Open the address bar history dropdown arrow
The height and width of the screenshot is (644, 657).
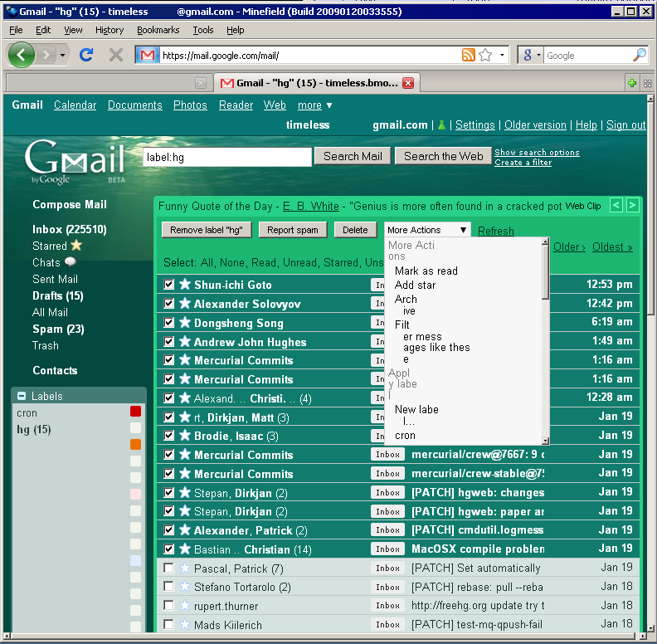(x=502, y=55)
